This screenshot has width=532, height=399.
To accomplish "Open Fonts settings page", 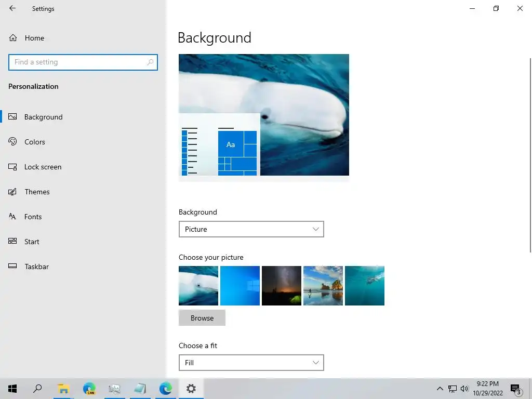I will (83, 217).
